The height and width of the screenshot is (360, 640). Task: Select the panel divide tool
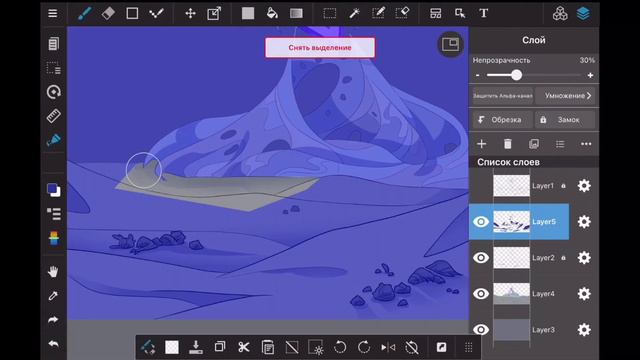coord(436,13)
